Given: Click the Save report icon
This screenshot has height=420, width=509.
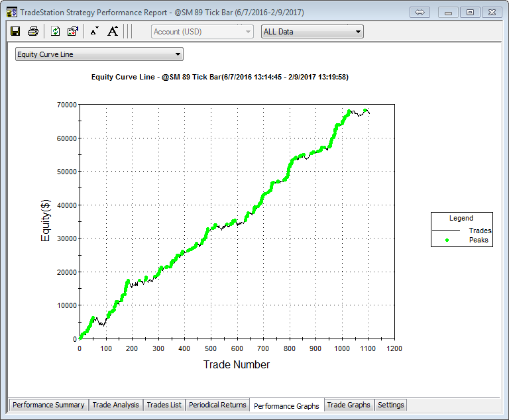Looking at the screenshot, I should pos(15,31).
